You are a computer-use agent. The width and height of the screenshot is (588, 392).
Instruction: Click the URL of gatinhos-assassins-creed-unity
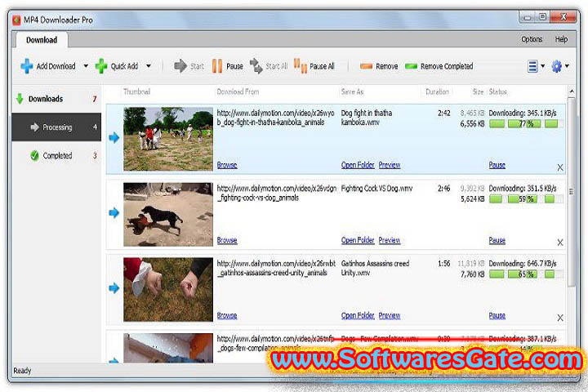(276, 268)
